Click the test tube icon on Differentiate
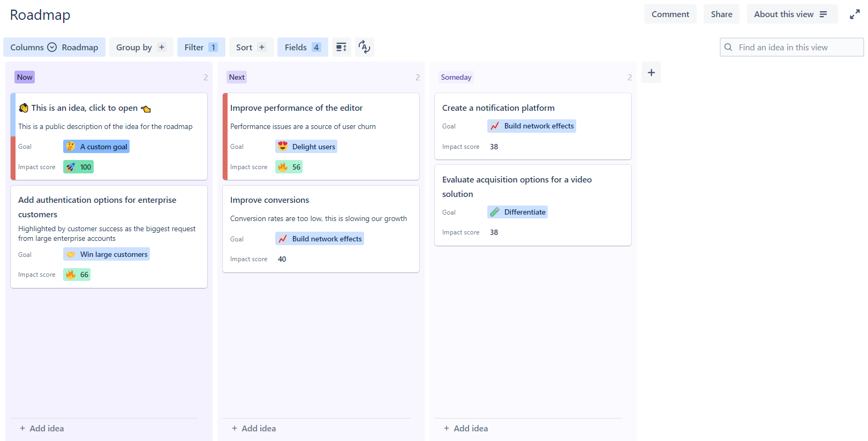 pos(495,212)
